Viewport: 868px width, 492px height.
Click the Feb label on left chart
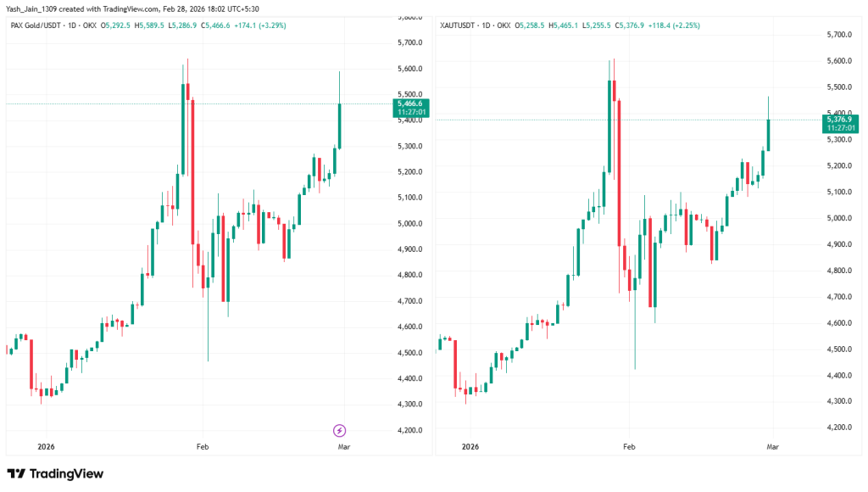click(x=202, y=446)
